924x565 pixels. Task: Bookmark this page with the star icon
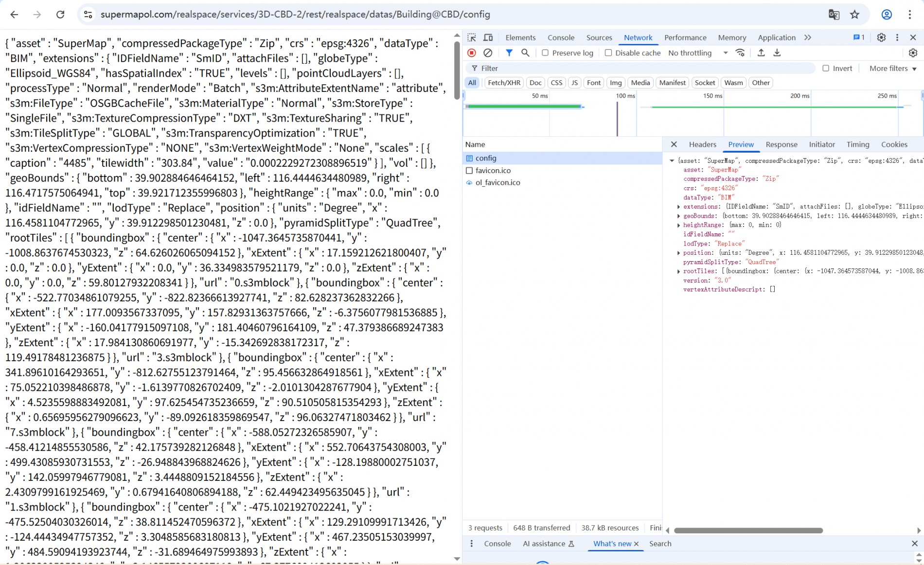point(855,15)
